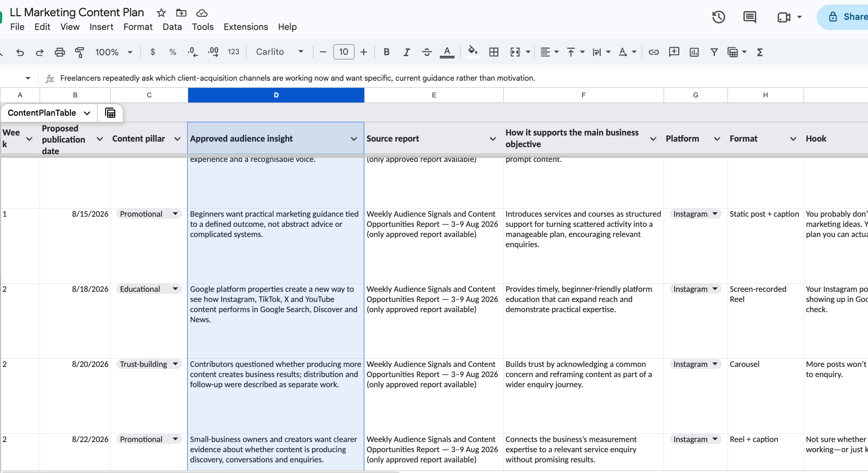Open vertical align options
Image resolution: width=868 pixels, height=473 pixels.
point(575,52)
